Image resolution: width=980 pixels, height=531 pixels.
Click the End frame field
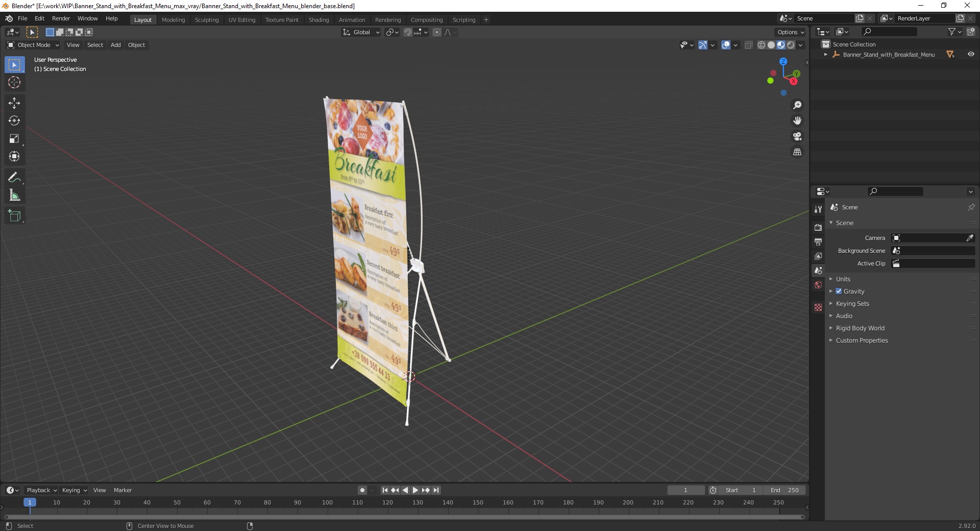click(785, 490)
